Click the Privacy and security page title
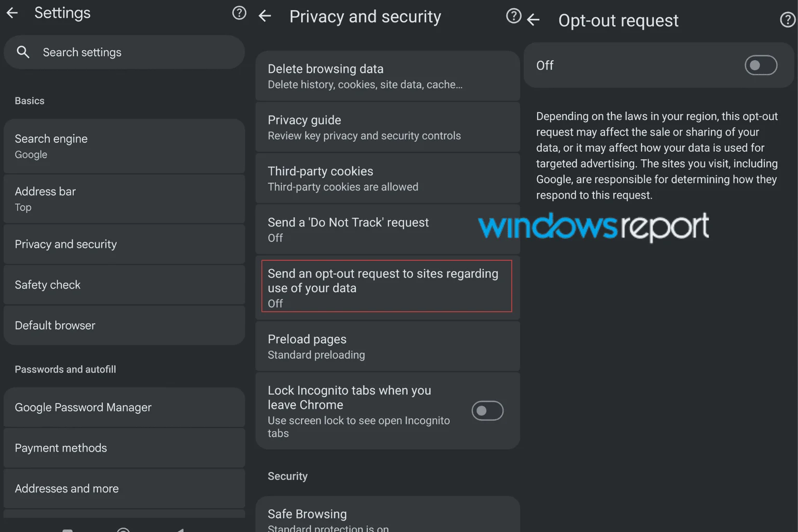Image resolution: width=798 pixels, height=532 pixels. click(365, 17)
